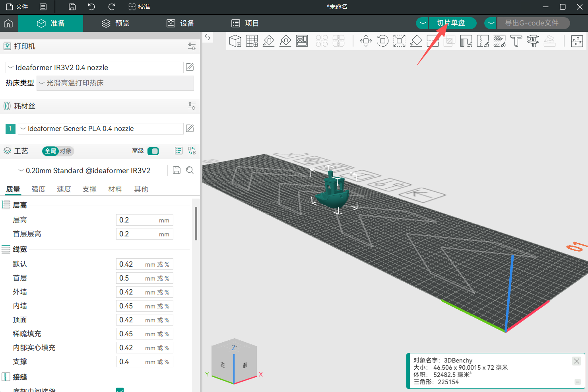Open 耗材丝 section settings sliders icon

pyautogui.click(x=192, y=106)
